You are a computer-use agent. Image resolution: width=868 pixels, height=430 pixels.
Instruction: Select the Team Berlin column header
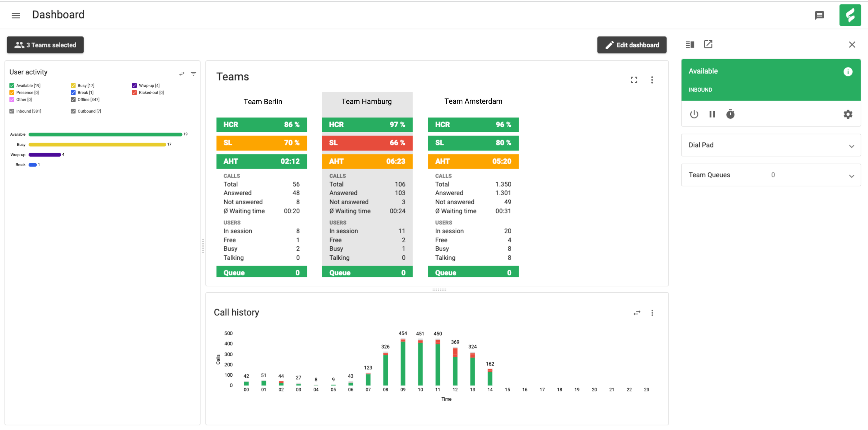click(263, 102)
